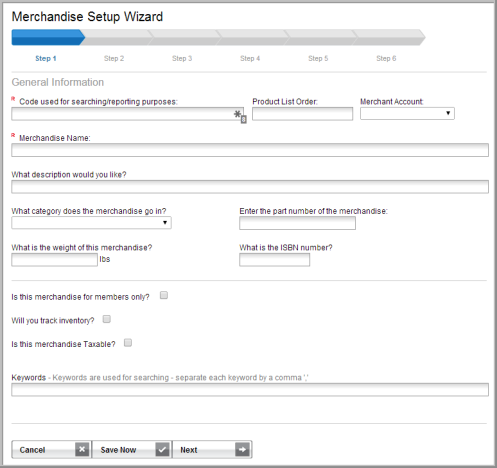Image resolution: width=497 pixels, height=468 pixels.
Task: Click the checkmark icon on Save Now
Action: click(x=162, y=449)
